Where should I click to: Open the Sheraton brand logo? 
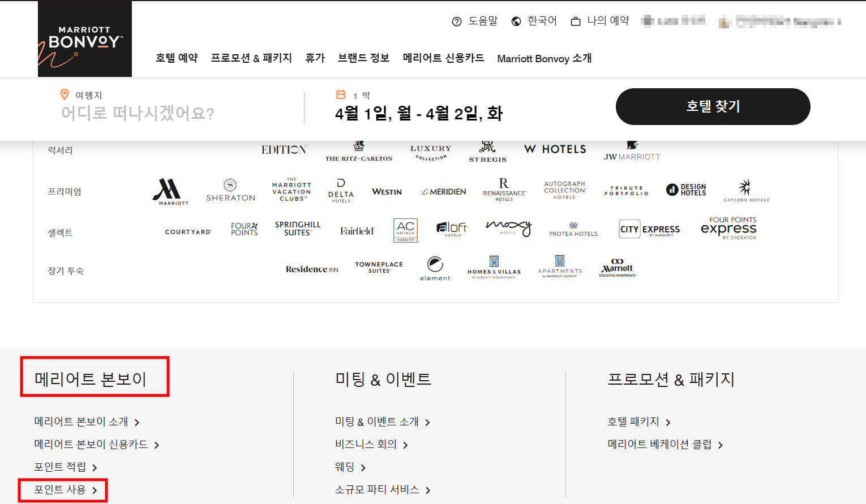230,190
